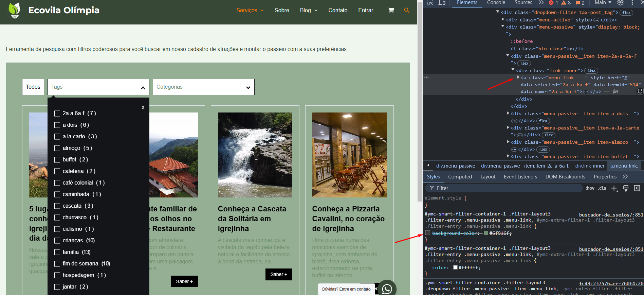Show more DevTools panels chevron
Viewport: 644px width, 295px height.
tap(541, 3)
